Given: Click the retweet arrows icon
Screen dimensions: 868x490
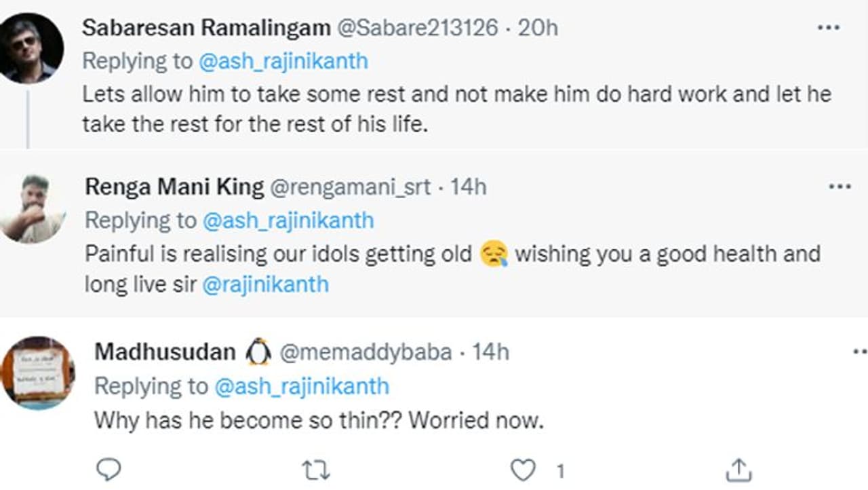Looking at the screenshot, I should pos(315,469).
